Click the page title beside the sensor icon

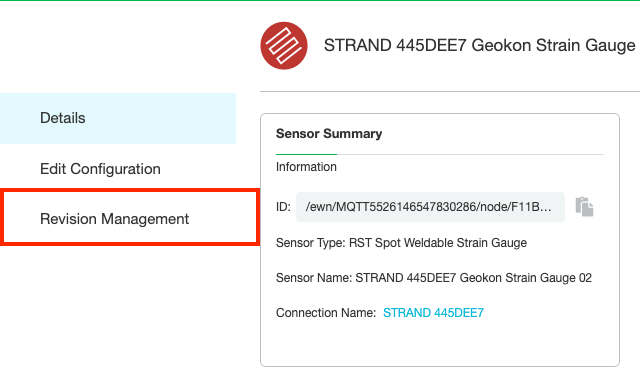479,45
